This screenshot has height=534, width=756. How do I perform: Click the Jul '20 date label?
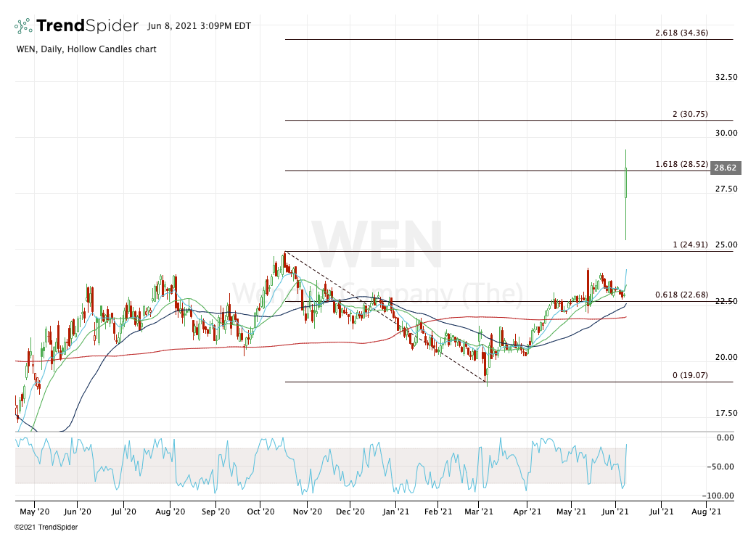(124, 512)
